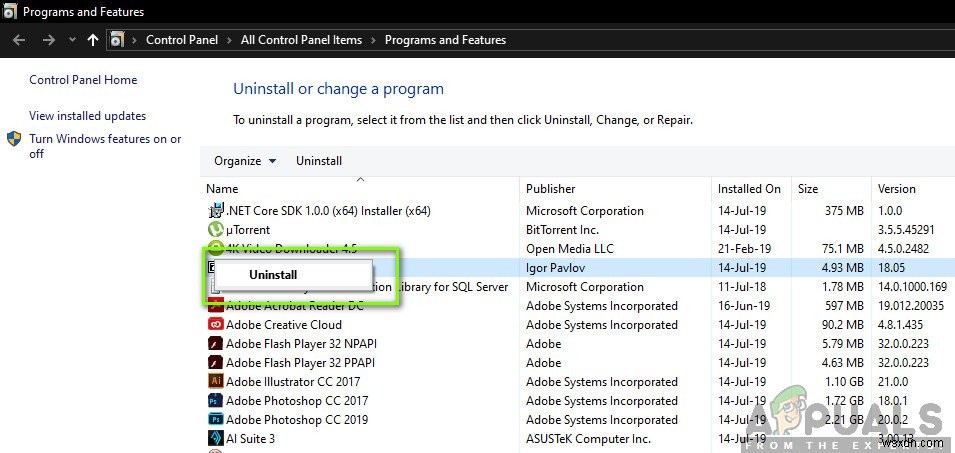Click the .NET Core SDK installer icon
This screenshot has width=955, height=453.
click(x=215, y=211)
